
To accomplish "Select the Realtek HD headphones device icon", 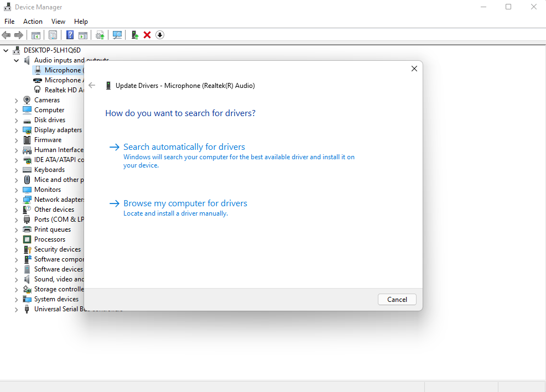I will tap(37, 90).
